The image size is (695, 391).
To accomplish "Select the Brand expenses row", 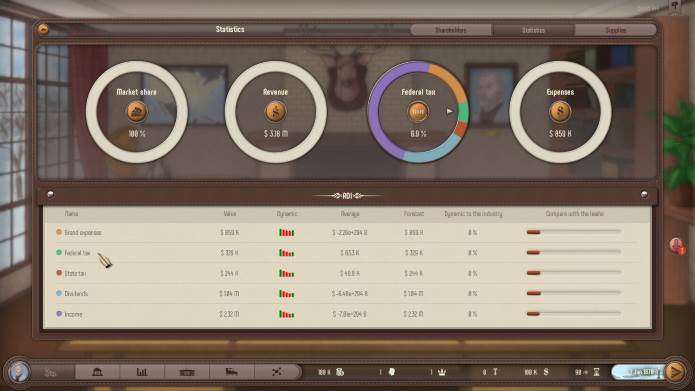I will (x=348, y=232).
